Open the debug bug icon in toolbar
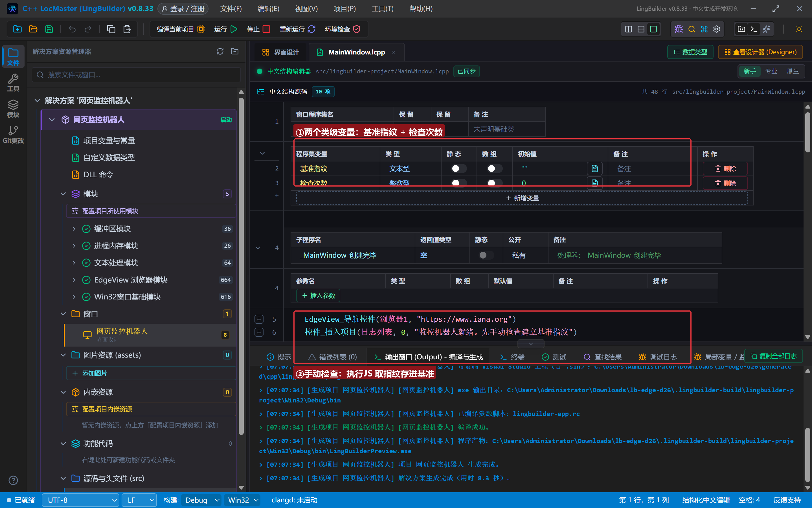The image size is (812, 508). coord(679,29)
